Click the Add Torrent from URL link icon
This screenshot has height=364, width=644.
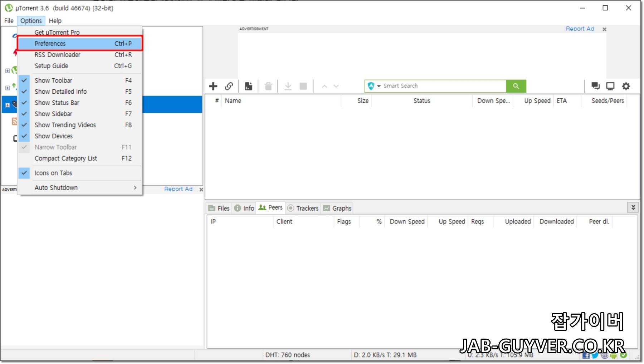(229, 86)
